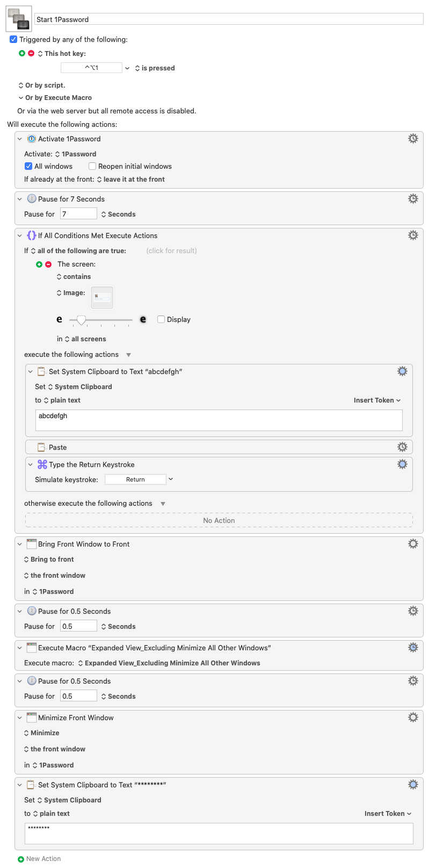Image resolution: width=429 pixels, height=868 pixels.
Task: Open 'is pressed' trigger state popup
Action: 155,68
